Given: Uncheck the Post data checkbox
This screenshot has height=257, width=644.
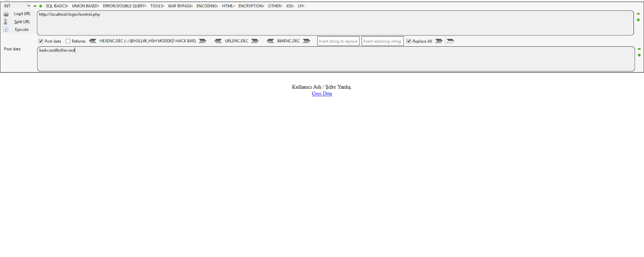Looking at the screenshot, I should (x=41, y=41).
